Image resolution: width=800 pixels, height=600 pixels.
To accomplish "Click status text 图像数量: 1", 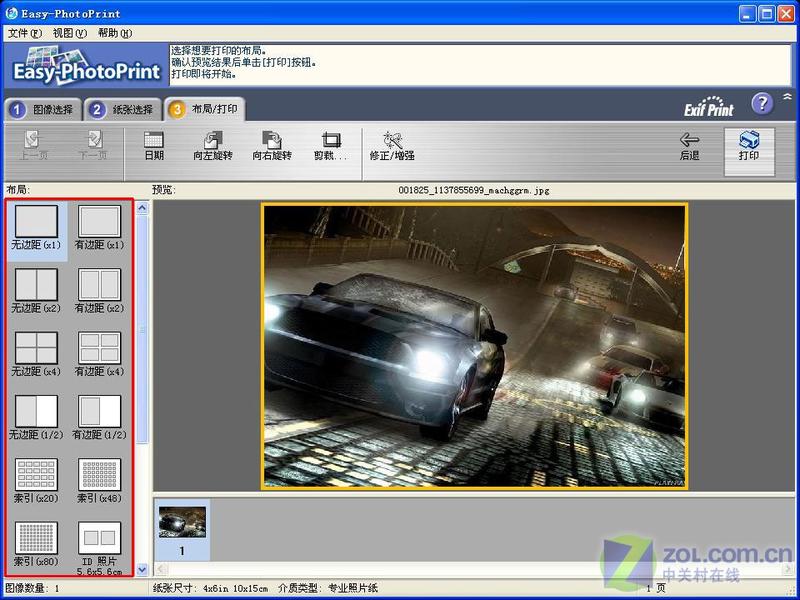I will pos(32,588).
